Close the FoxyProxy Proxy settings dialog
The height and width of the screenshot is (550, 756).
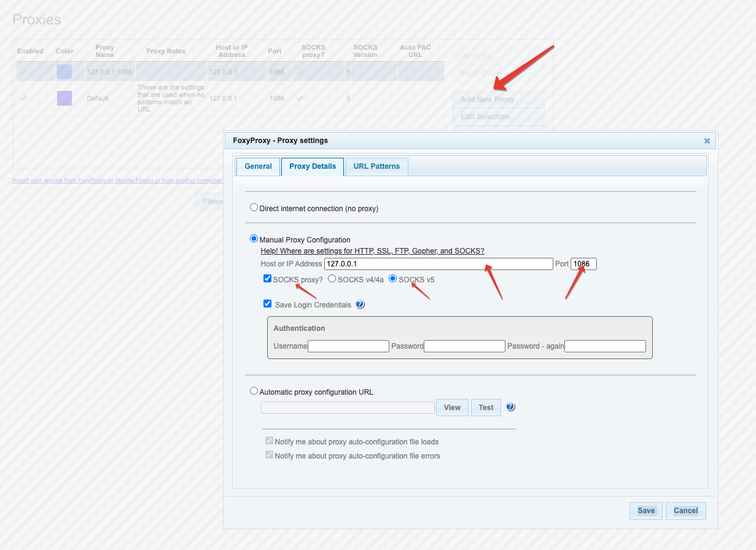[x=707, y=141]
